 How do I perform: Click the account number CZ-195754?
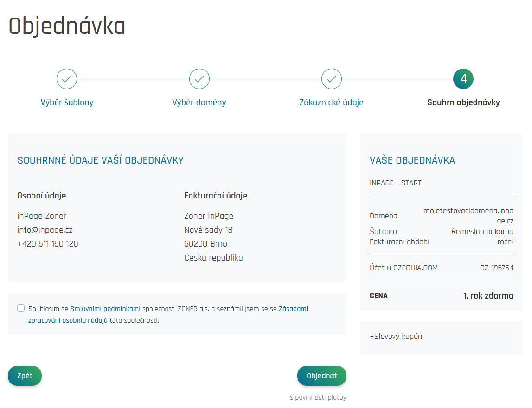pyautogui.click(x=496, y=268)
